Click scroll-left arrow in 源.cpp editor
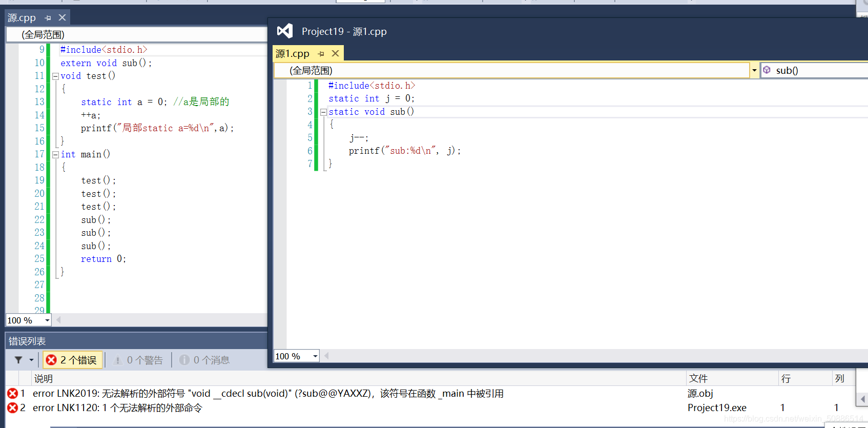Image resolution: width=868 pixels, height=428 pixels. pyautogui.click(x=58, y=320)
